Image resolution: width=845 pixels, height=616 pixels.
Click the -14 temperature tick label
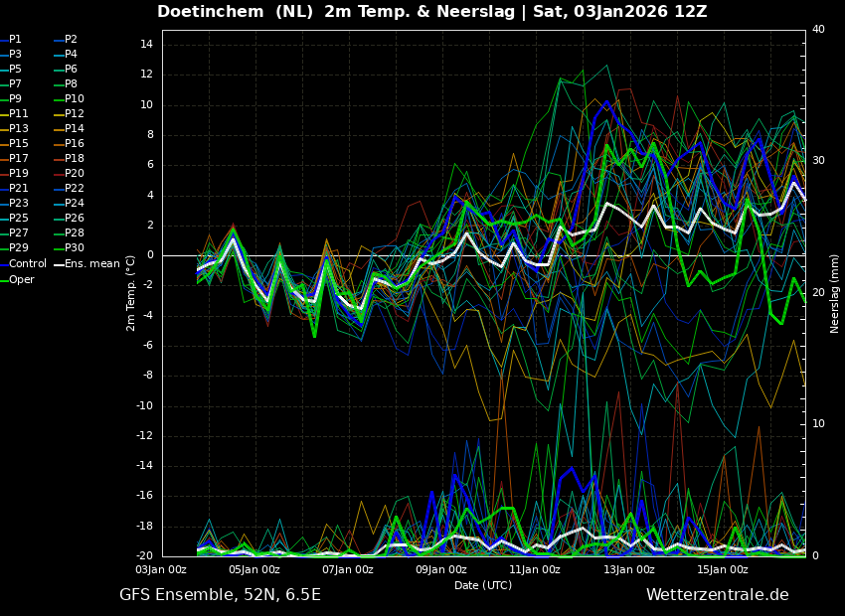144,466
